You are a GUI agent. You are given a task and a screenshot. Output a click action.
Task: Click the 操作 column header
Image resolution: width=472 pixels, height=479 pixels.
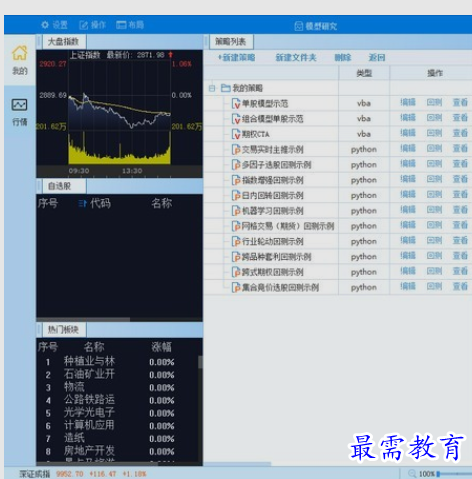pos(435,73)
